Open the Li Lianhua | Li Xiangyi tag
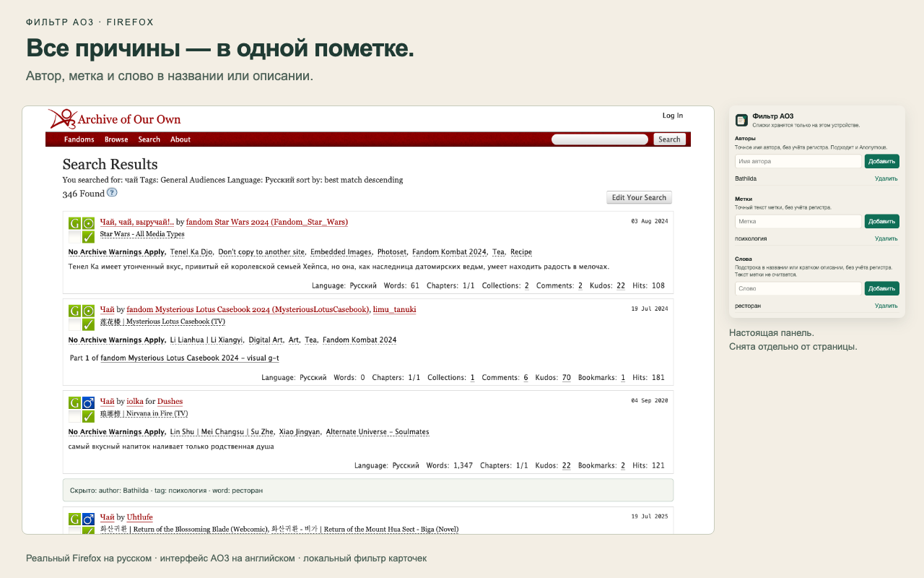 206,340
